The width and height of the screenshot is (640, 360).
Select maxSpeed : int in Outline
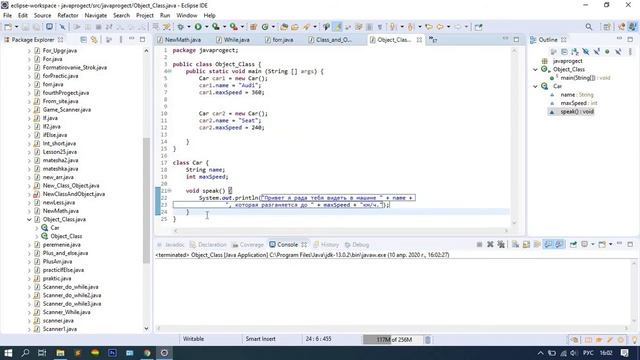click(x=578, y=103)
